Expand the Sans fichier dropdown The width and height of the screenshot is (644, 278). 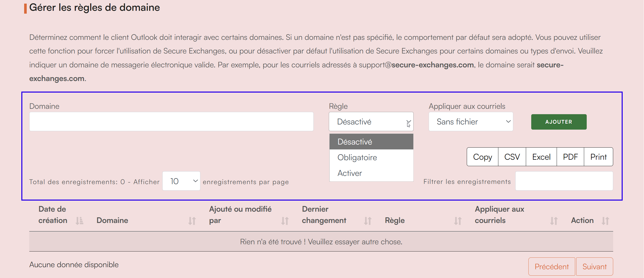[471, 122]
